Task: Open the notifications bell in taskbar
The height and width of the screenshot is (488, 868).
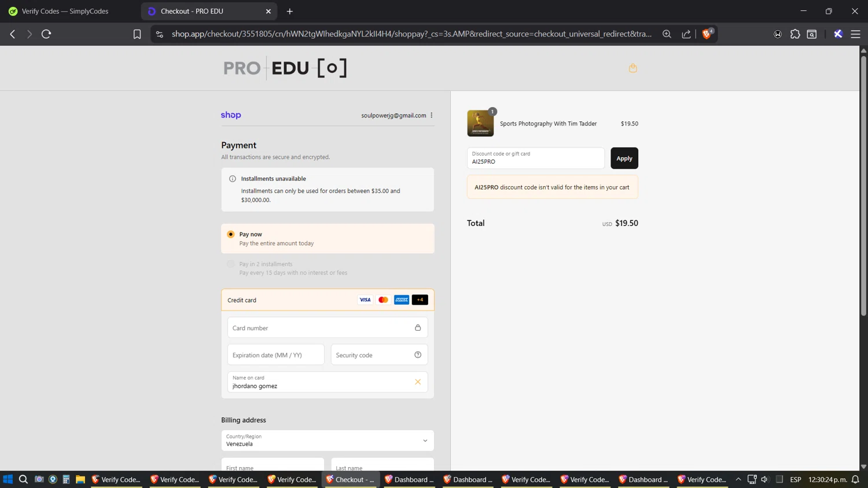Action: 855,479
